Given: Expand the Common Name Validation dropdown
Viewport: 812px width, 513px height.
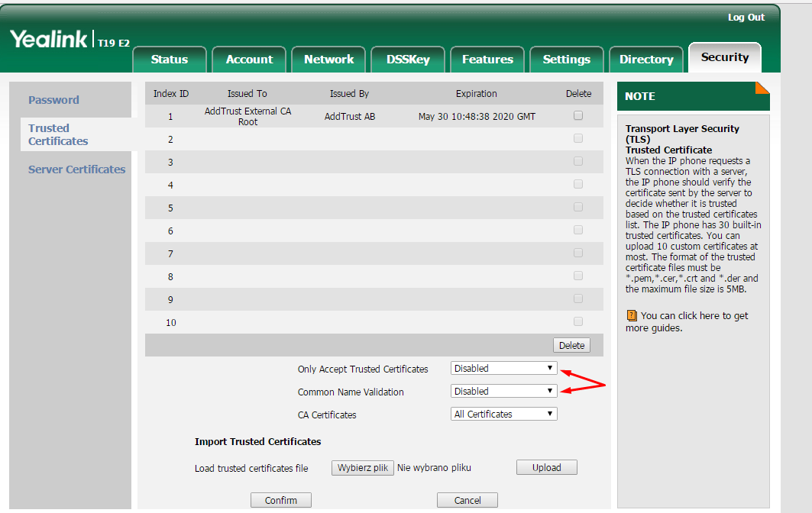Looking at the screenshot, I should point(503,392).
